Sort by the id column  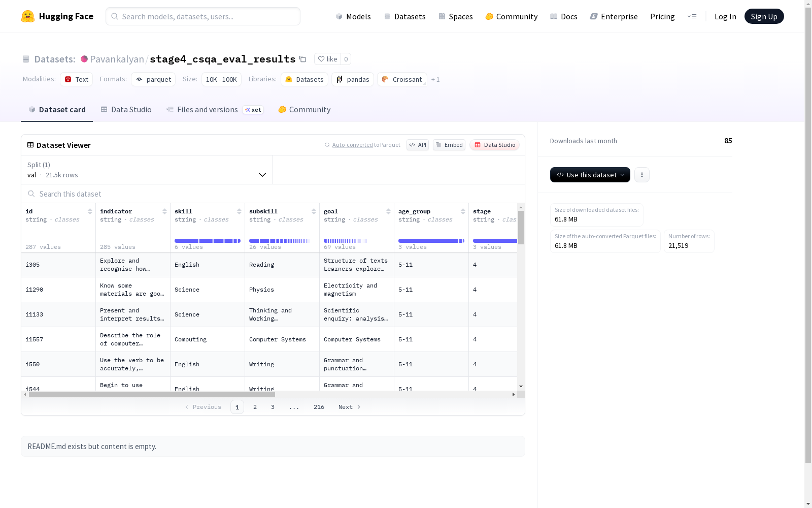(90, 211)
